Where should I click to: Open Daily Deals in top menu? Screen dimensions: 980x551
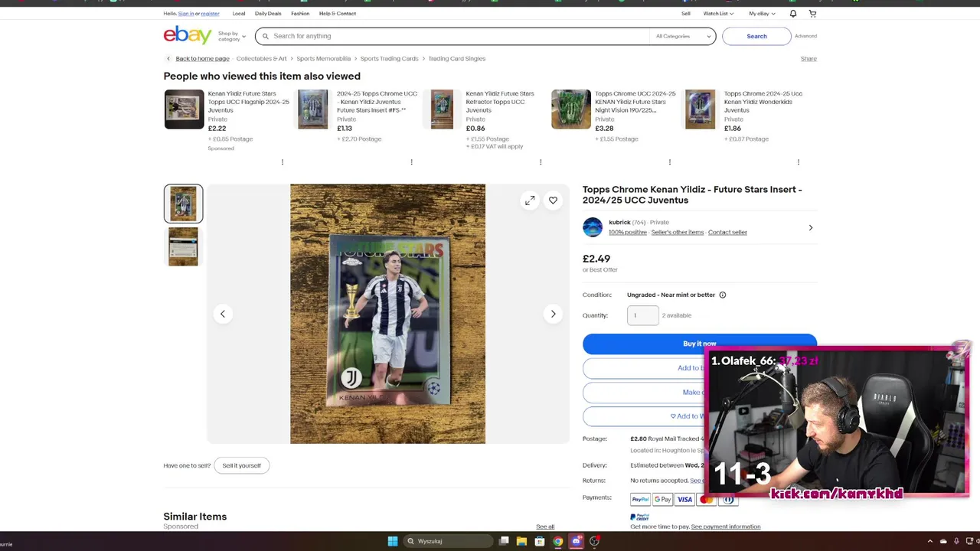click(x=268, y=13)
